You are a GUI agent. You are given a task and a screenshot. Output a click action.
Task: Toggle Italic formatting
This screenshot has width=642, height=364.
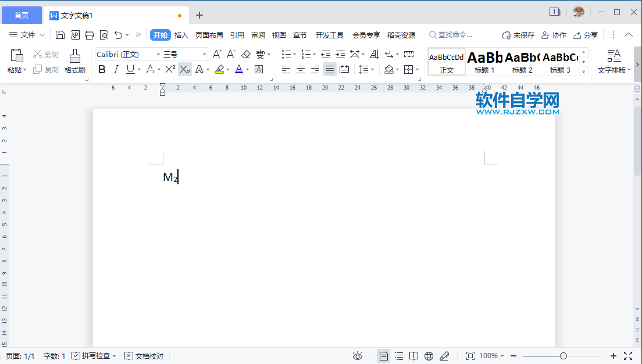pos(116,70)
